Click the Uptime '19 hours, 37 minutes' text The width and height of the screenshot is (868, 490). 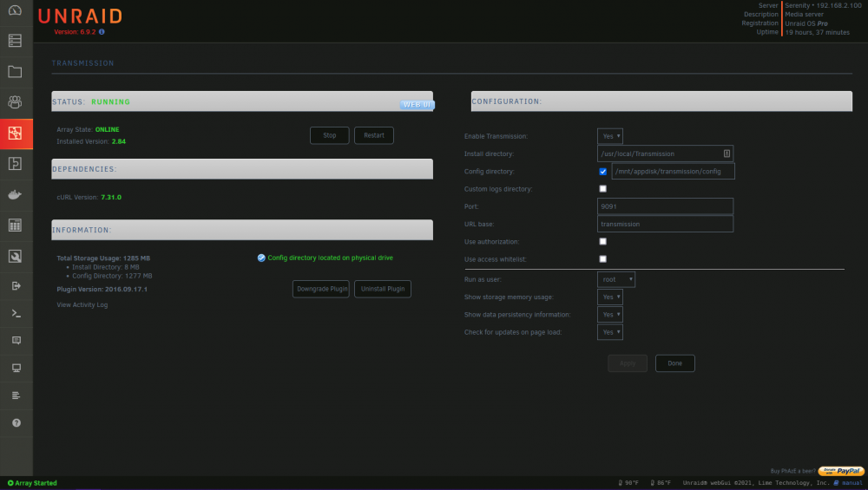[817, 33]
